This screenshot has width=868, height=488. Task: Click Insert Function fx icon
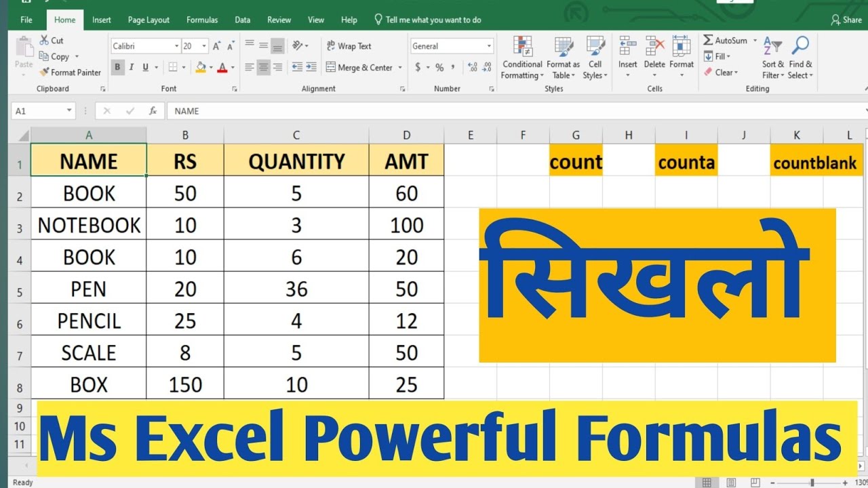point(153,110)
